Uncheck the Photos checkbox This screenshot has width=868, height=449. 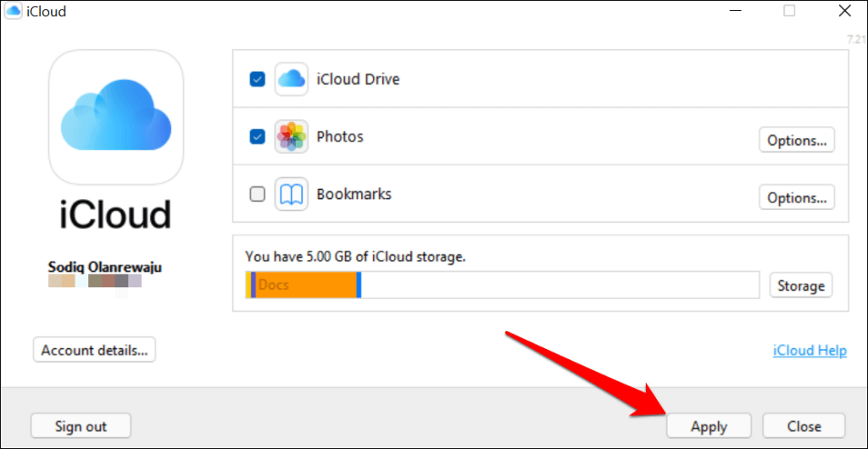click(258, 136)
